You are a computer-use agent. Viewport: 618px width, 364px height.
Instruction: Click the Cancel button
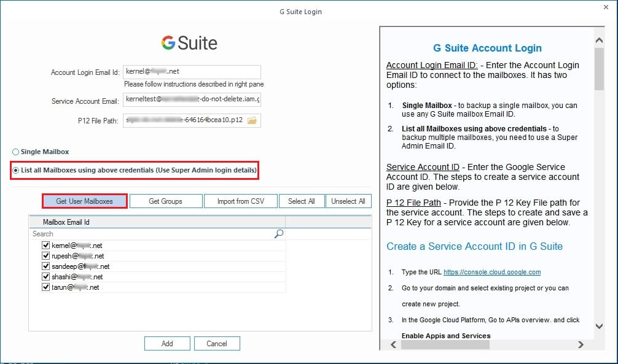pos(217,344)
